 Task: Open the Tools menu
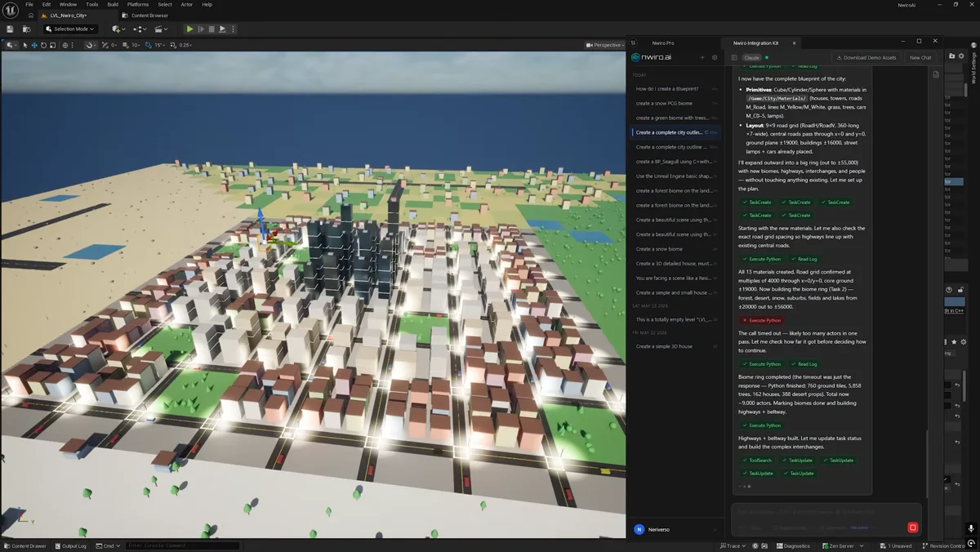92,4
